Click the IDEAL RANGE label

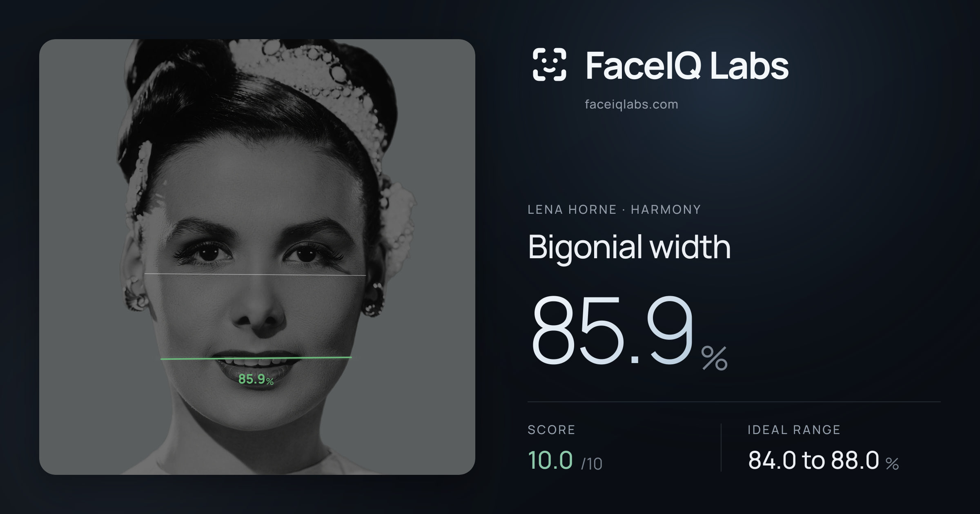pyautogui.click(x=794, y=430)
